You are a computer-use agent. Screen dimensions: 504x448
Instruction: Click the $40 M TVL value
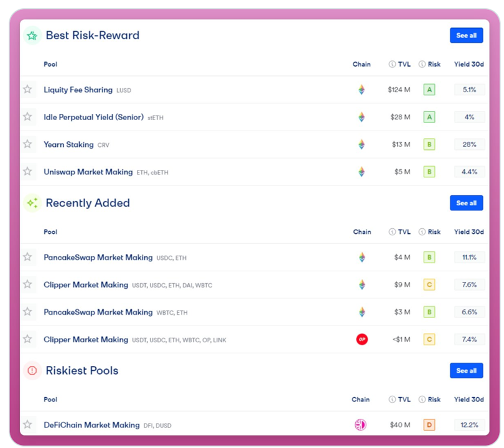pos(400,425)
